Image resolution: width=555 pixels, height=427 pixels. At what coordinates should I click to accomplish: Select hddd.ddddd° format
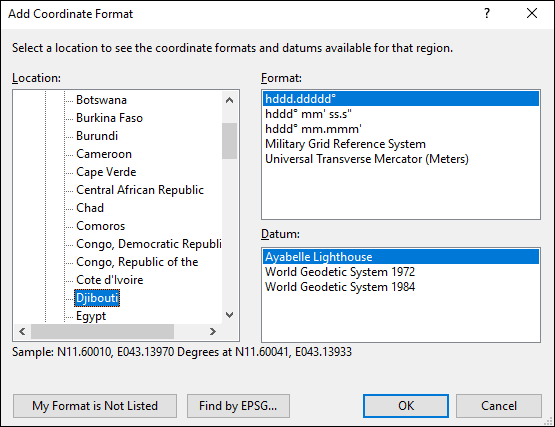(x=401, y=99)
